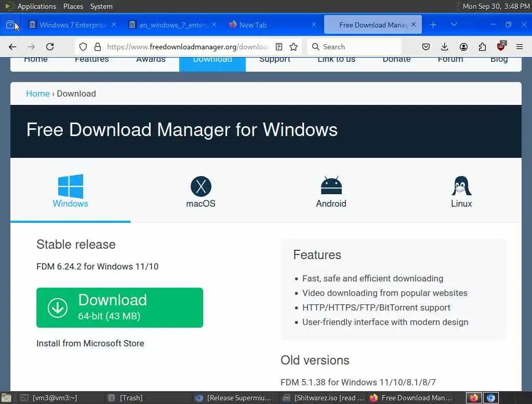Click the forward navigation arrow
Screen dimensions: 532x404
(31, 47)
